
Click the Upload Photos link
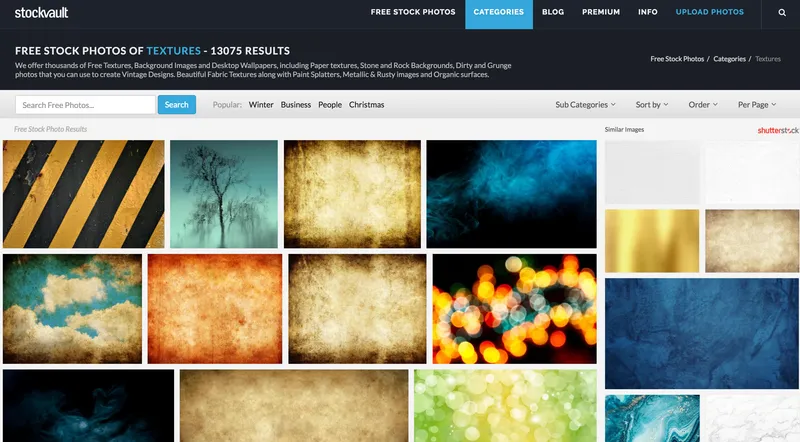pos(709,12)
